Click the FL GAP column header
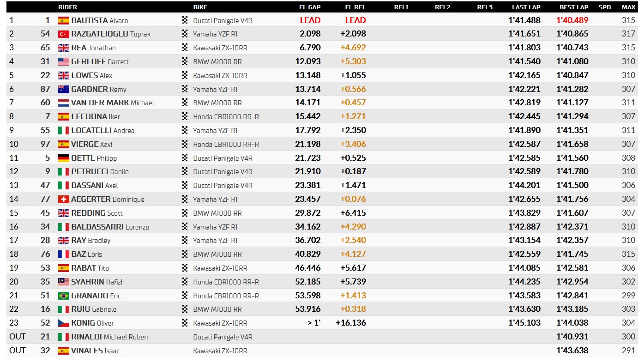The image size is (644, 357). coord(310,7)
